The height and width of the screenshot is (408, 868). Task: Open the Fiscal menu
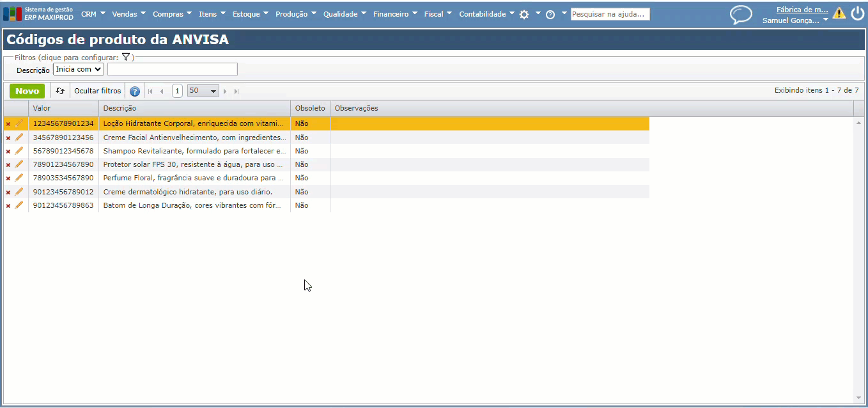pos(438,14)
